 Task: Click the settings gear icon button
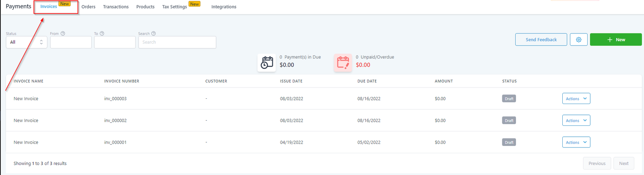coord(578,40)
